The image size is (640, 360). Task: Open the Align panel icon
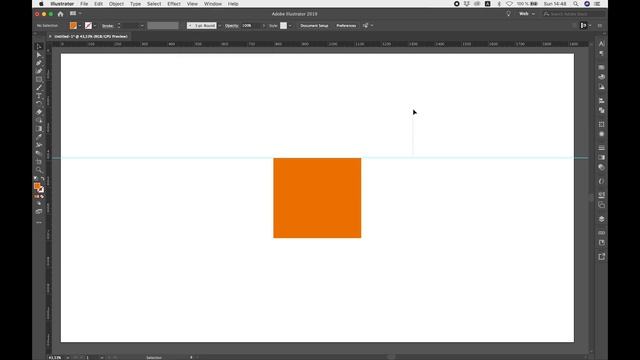(x=601, y=100)
